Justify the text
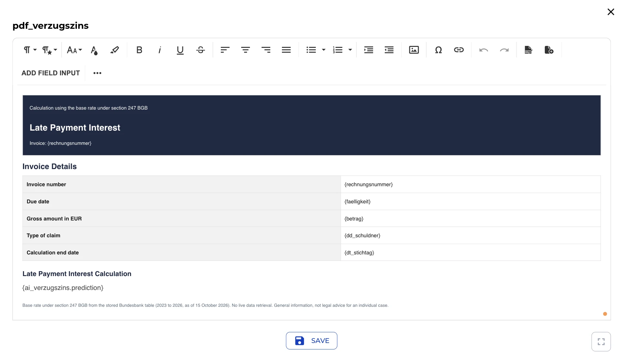The height and width of the screenshot is (364, 624). click(286, 50)
